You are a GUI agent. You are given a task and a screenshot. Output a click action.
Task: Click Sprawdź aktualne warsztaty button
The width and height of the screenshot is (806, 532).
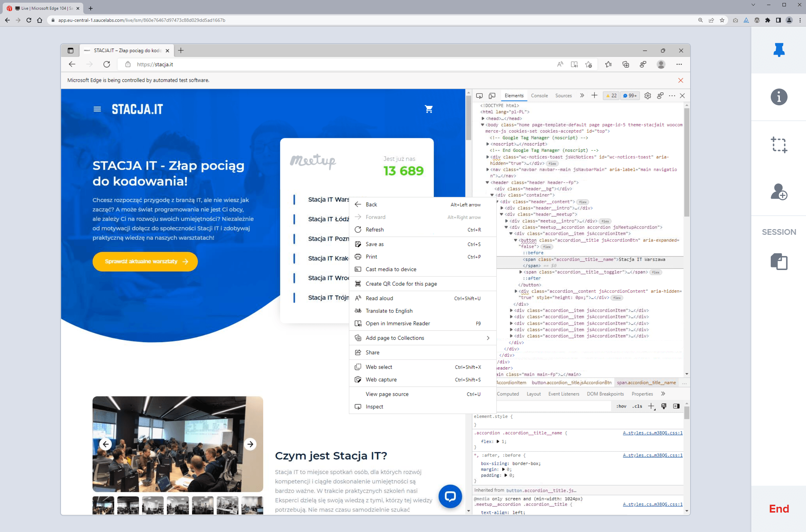145,261
